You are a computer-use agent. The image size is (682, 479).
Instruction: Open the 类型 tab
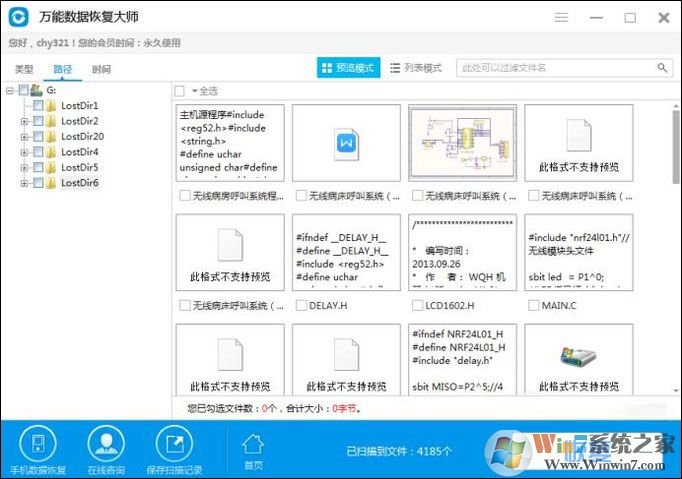pos(24,69)
